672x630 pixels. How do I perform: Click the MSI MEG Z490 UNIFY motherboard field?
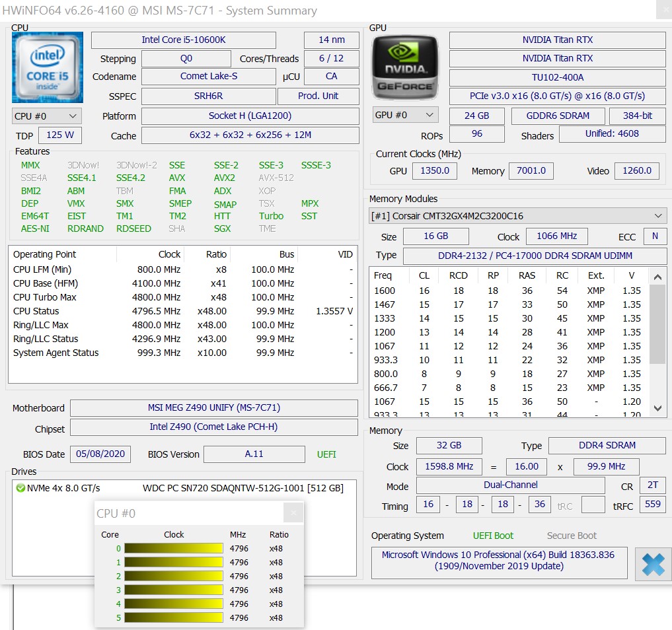click(x=214, y=407)
